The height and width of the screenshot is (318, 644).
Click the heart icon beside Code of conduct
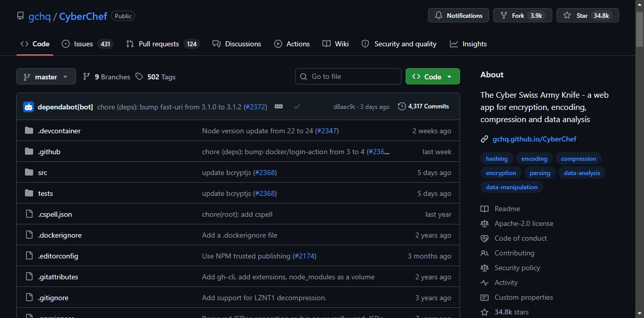[485, 238]
